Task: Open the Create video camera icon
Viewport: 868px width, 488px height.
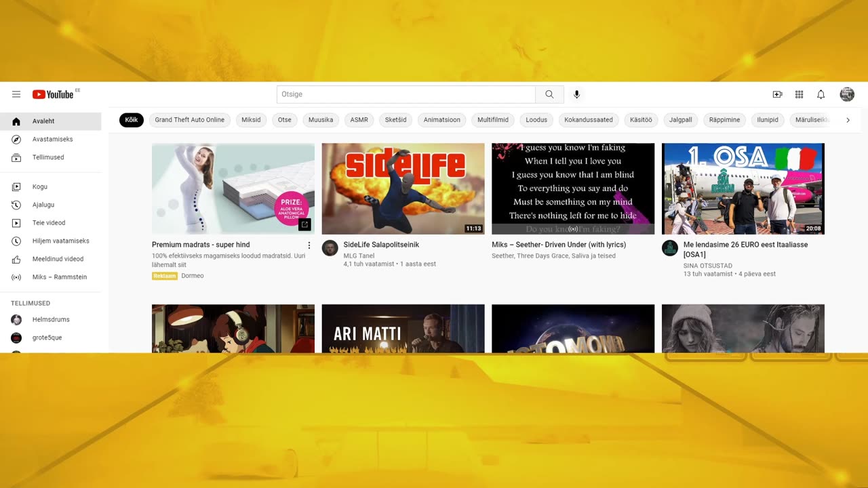Action: [x=777, y=94]
